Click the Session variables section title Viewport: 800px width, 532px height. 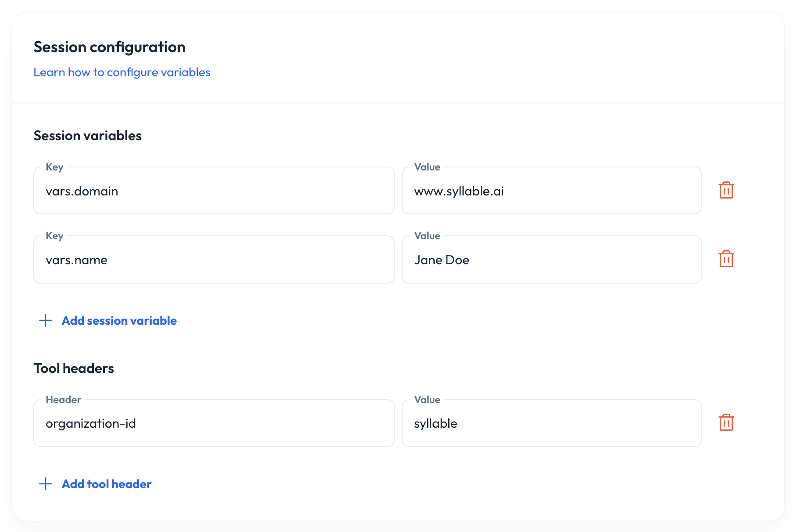pyautogui.click(x=88, y=136)
